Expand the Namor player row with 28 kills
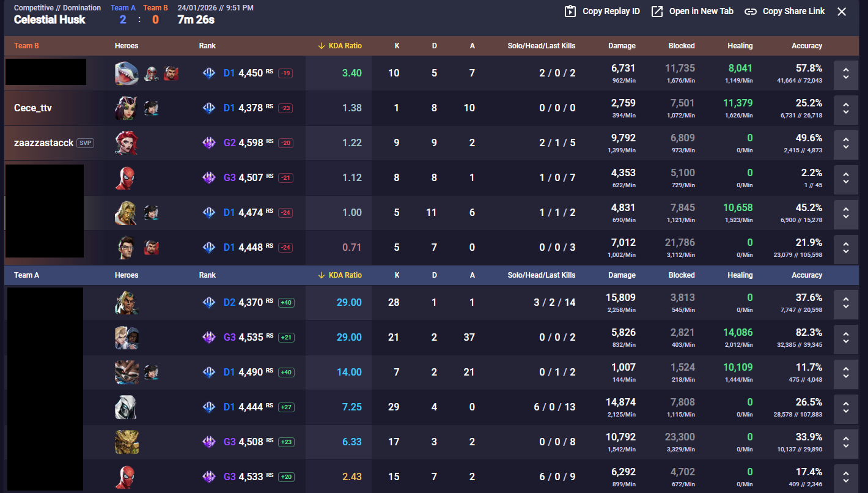The width and height of the screenshot is (868, 493). (846, 303)
